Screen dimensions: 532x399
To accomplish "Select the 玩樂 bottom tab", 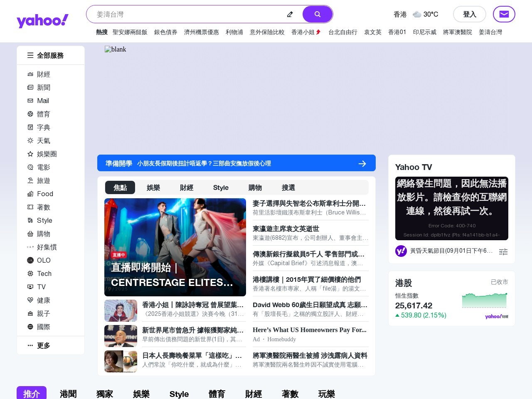I will pyautogui.click(x=327, y=394).
